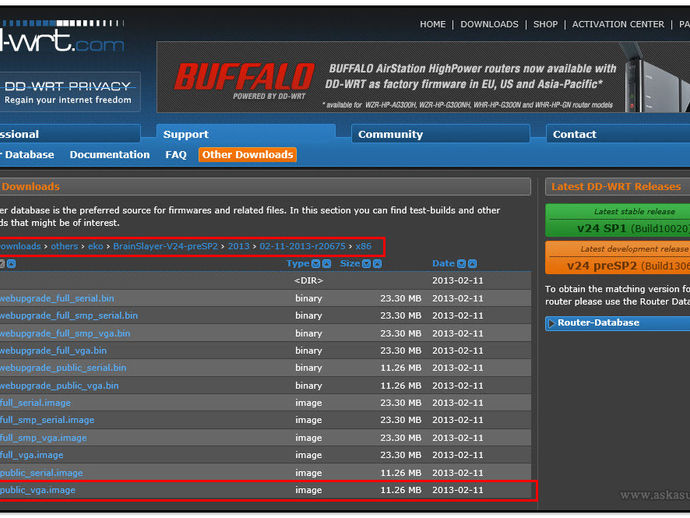
Task: Download webupgrade_full_smp_vga.bin
Action: pyautogui.click(x=65, y=333)
